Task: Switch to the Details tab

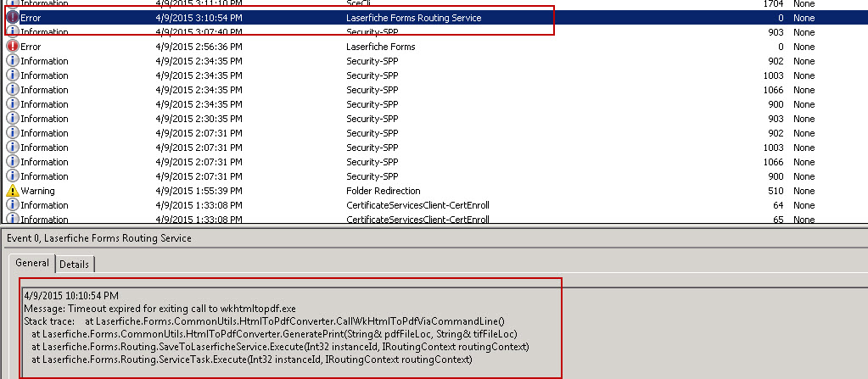Action: pos(74,265)
